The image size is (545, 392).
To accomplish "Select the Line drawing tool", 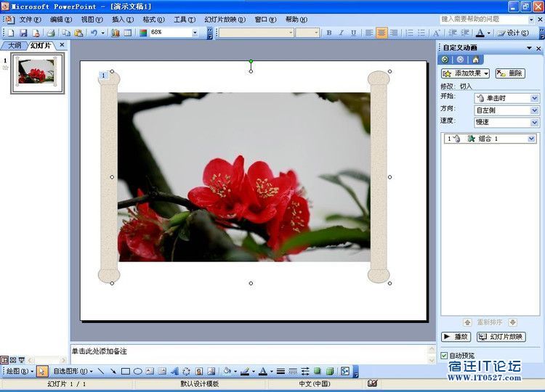I will pyautogui.click(x=101, y=371).
